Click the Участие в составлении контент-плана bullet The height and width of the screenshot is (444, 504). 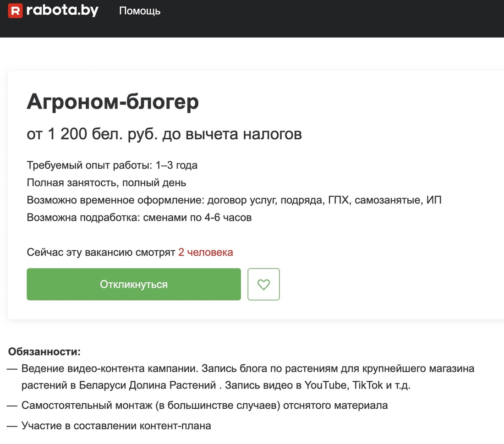(109, 426)
